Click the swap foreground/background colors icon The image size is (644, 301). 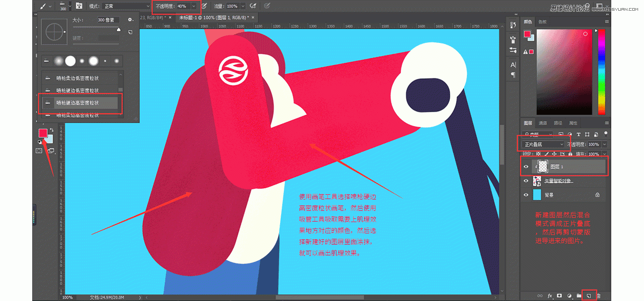[x=52, y=130]
